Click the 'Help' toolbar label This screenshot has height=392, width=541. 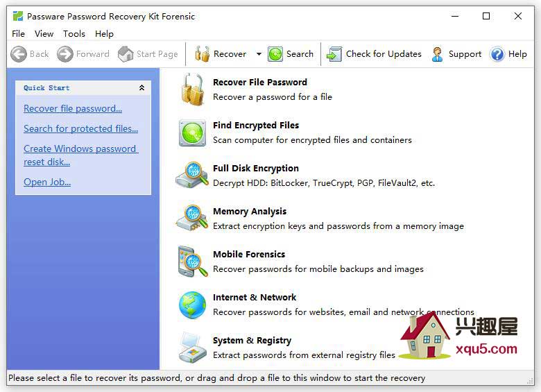517,54
